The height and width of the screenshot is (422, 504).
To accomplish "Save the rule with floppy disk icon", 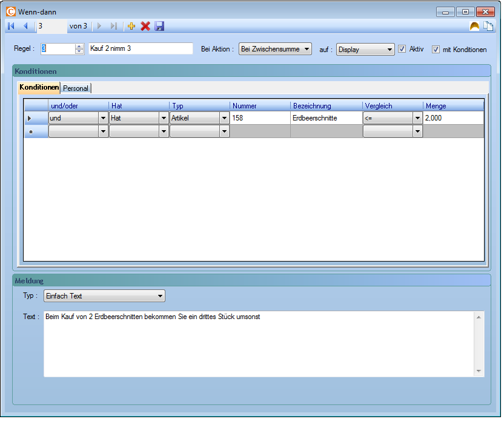I will pyautogui.click(x=159, y=26).
